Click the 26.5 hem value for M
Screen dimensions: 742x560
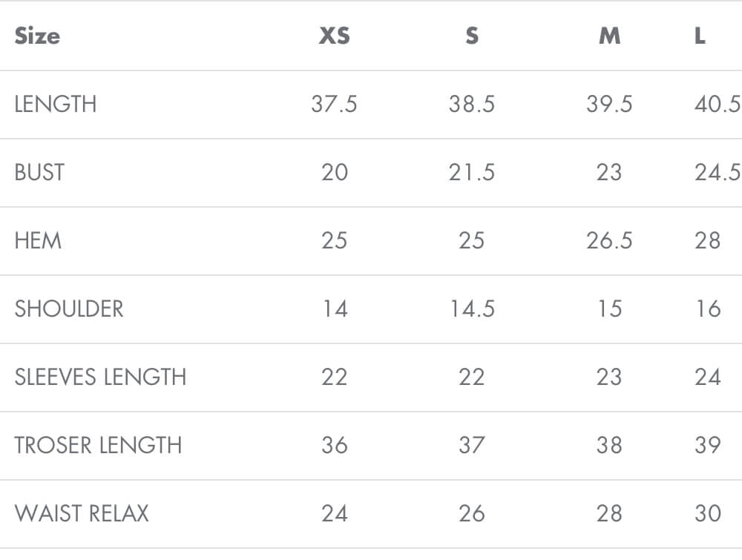[609, 240]
